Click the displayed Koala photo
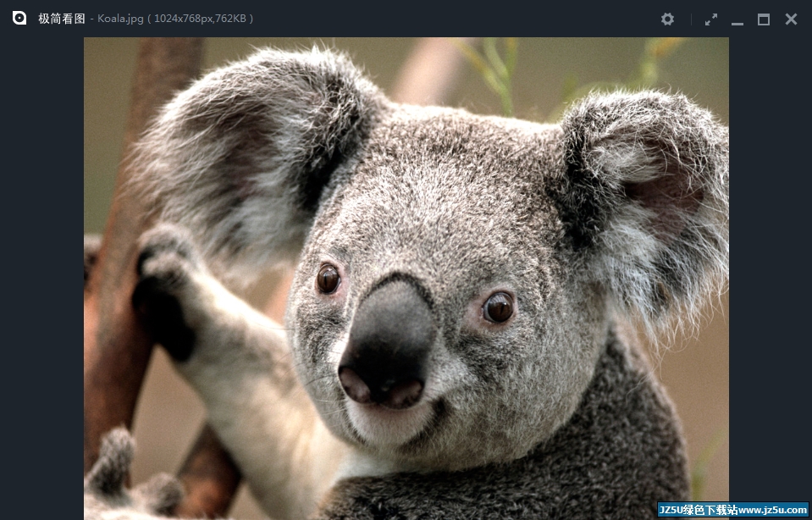This screenshot has height=520, width=812. coord(406,278)
